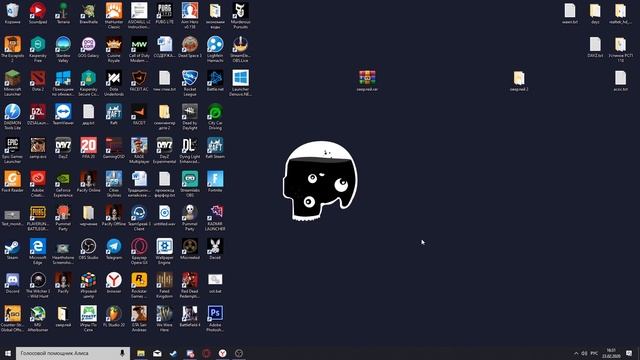
Task: Launch Adobe Creative Cloud shortcut
Action: click(38, 184)
